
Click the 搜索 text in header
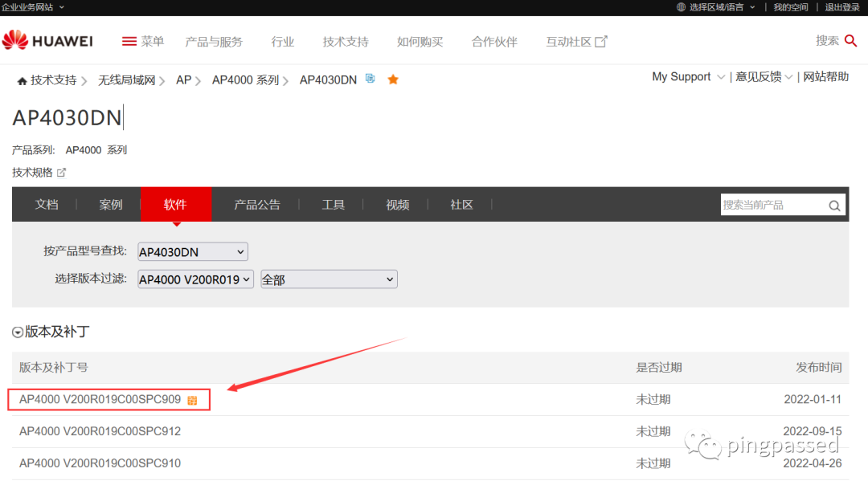(828, 41)
